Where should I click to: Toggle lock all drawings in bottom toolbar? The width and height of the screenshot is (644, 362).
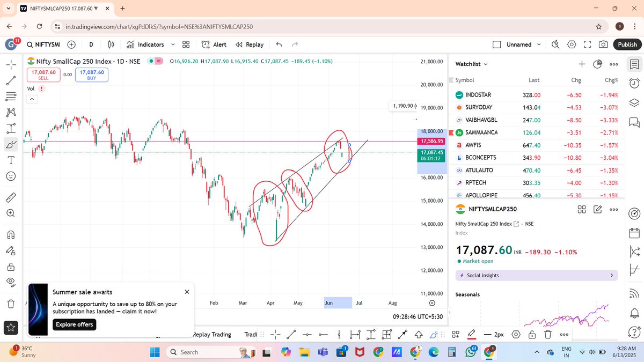click(x=532, y=334)
